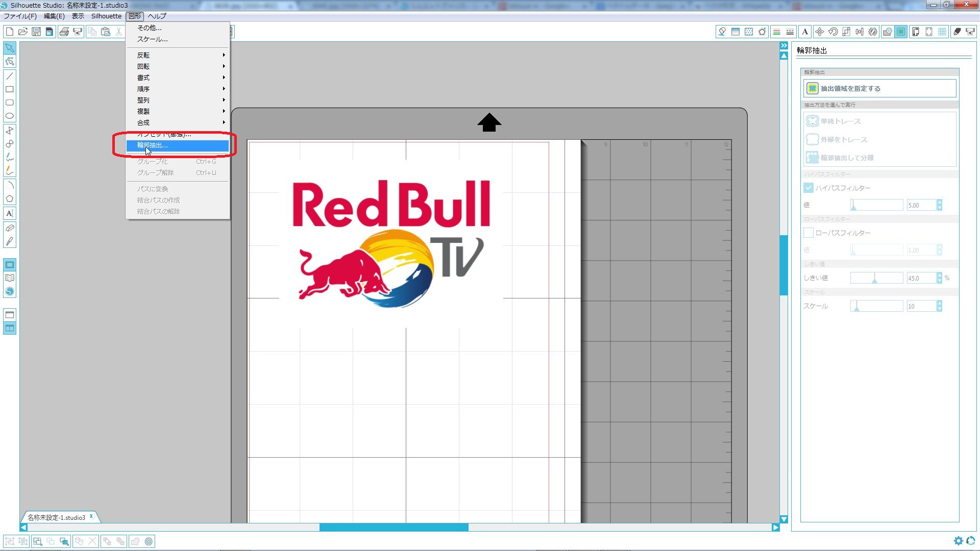Click the しきい値 45.0 input field
Viewport: 980px width, 551px height.
(921, 278)
